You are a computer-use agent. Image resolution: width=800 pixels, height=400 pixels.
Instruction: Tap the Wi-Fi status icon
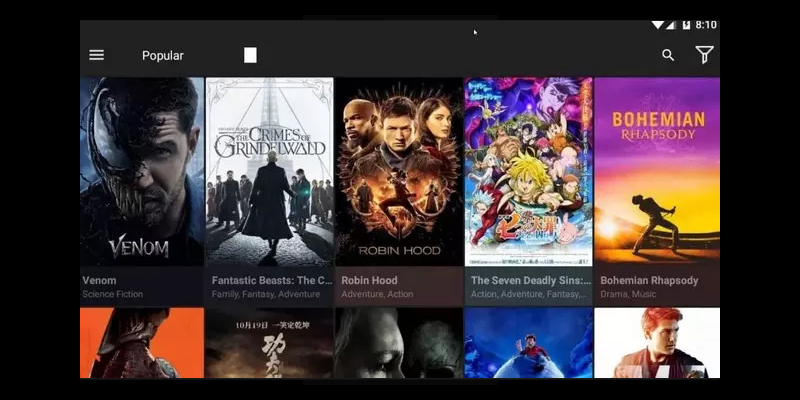658,24
